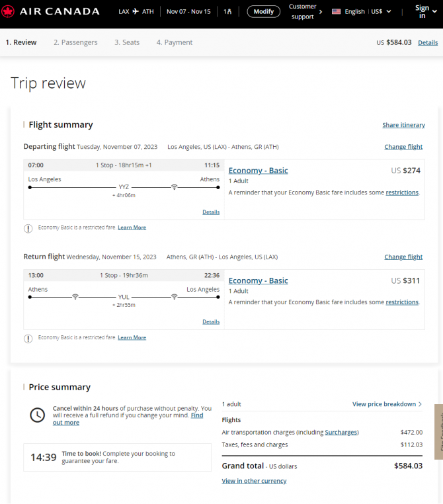This screenshot has width=443, height=504.
Task: Click the Nov 07 - Nov 15 dates in header
Action: (x=188, y=11)
